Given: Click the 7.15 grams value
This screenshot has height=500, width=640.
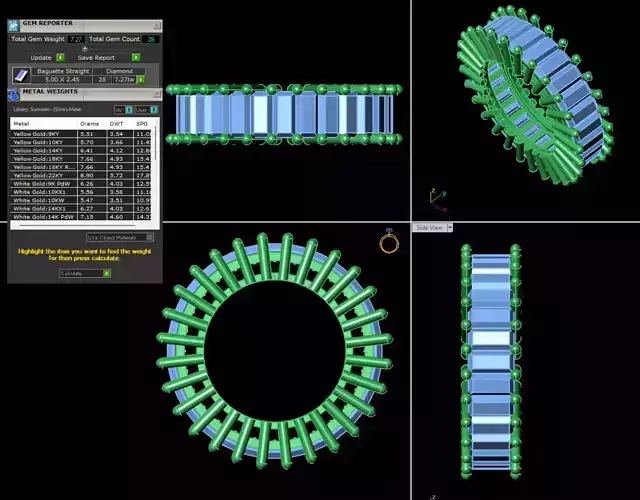Looking at the screenshot, I should pos(87,217).
